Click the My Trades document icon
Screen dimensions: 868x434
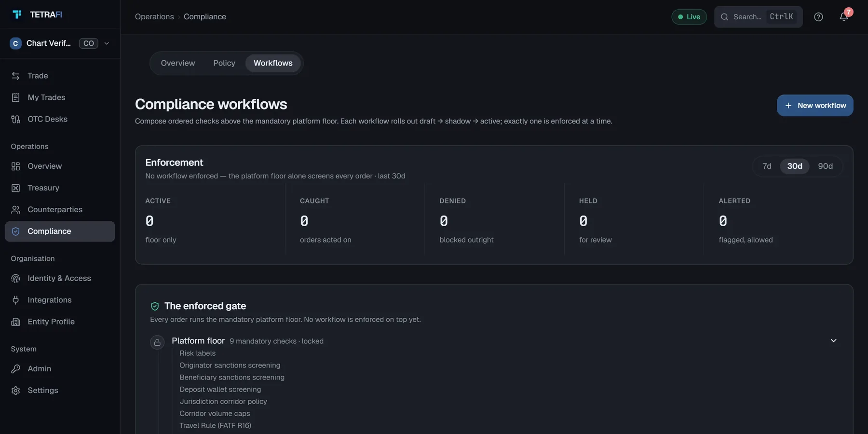pyautogui.click(x=16, y=97)
